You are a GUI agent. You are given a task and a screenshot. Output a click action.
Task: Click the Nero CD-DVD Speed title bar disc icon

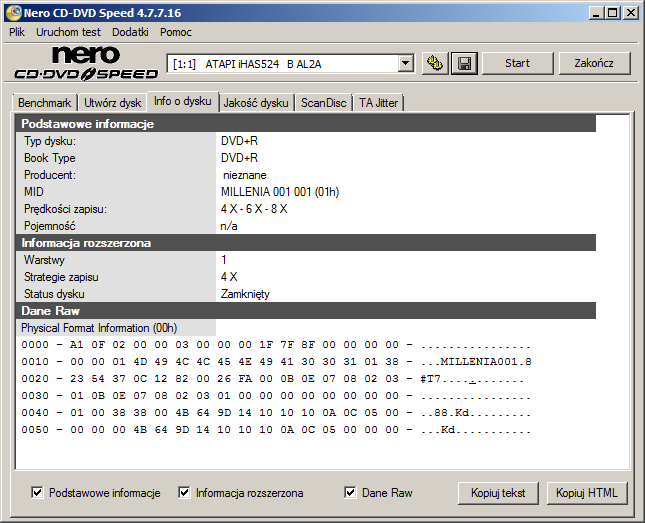(13, 13)
